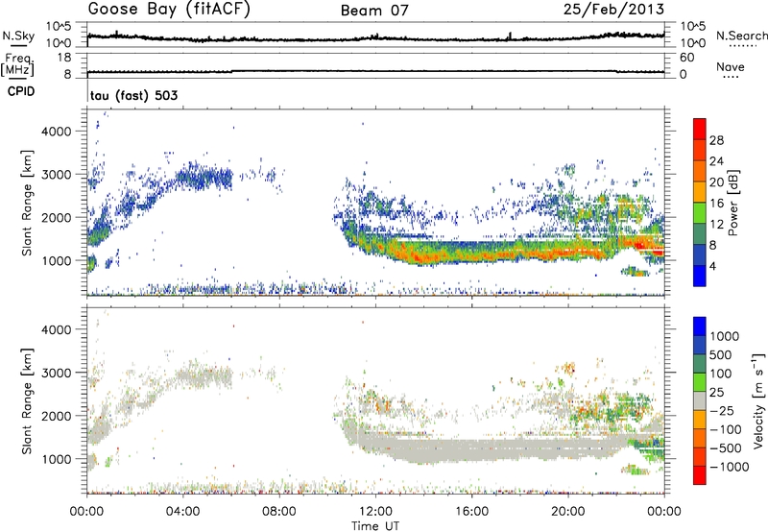Click the frequency trace line in Freq panel

point(375,71)
